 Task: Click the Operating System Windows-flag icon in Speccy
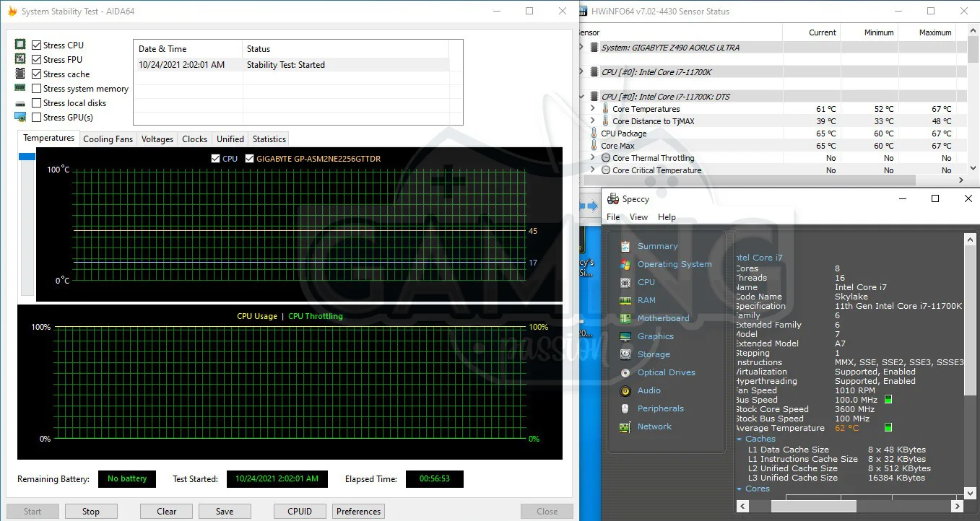coord(625,264)
